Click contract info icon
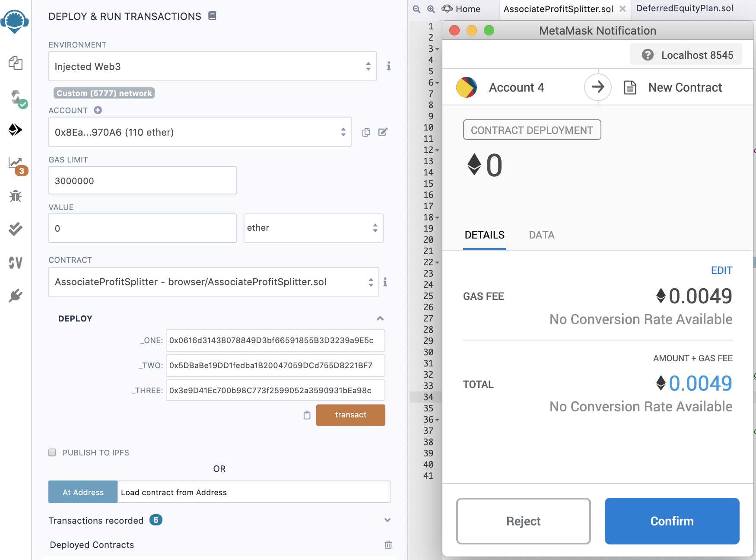756x560 pixels. coord(385,282)
